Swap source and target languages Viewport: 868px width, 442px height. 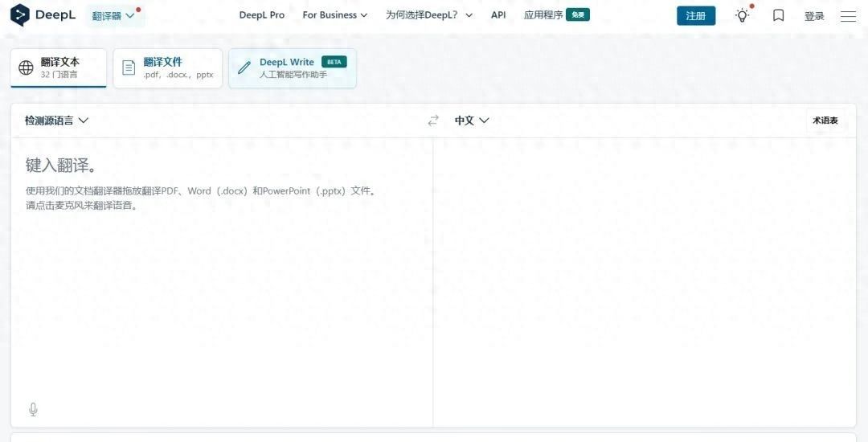pyautogui.click(x=433, y=120)
